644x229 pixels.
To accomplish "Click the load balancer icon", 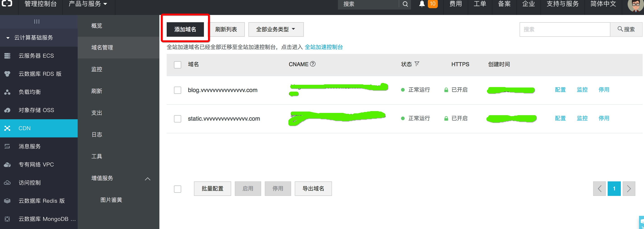I will 7,92.
